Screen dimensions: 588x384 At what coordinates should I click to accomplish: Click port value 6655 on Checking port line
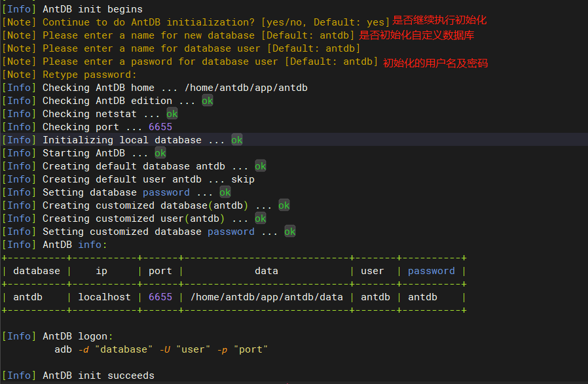click(160, 127)
